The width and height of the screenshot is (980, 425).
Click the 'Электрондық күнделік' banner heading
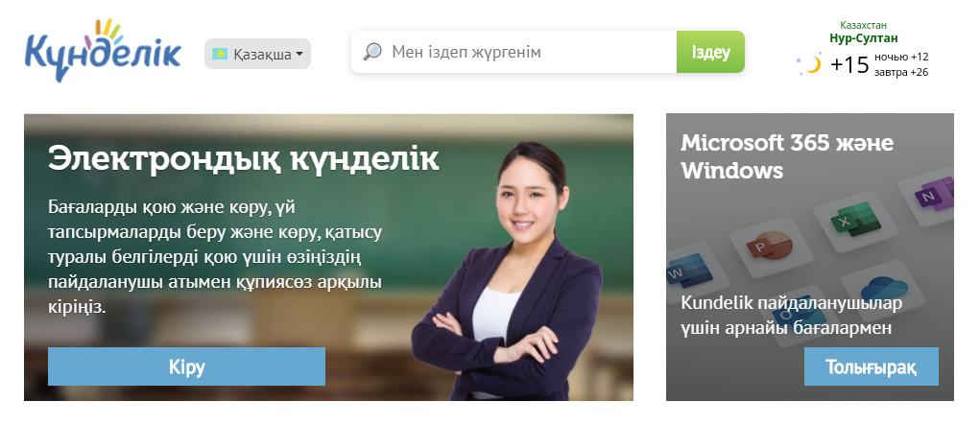click(244, 158)
